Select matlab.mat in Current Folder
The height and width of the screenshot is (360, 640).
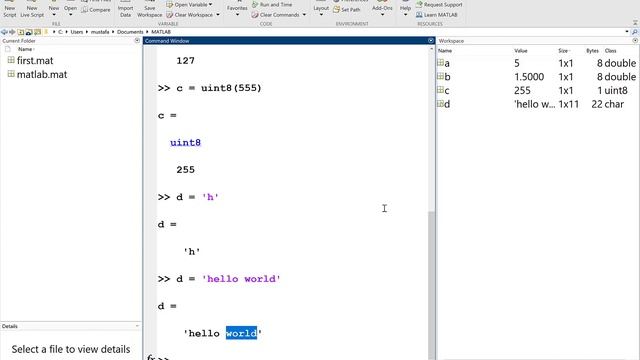pos(42,74)
